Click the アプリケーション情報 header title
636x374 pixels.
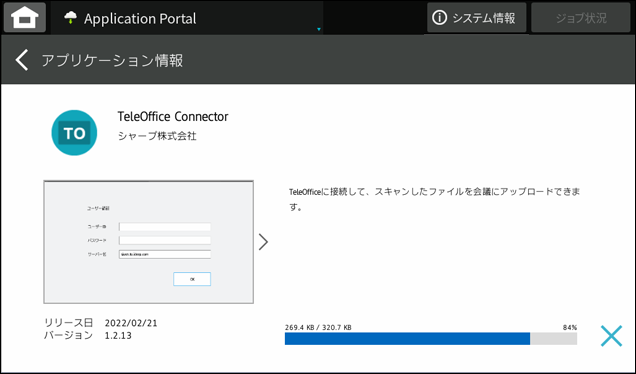coord(112,60)
